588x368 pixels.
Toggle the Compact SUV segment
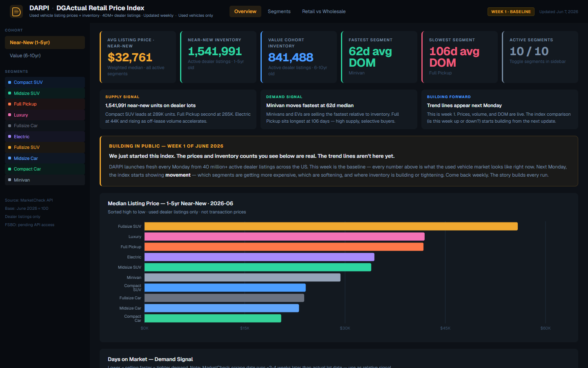tap(45, 82)
